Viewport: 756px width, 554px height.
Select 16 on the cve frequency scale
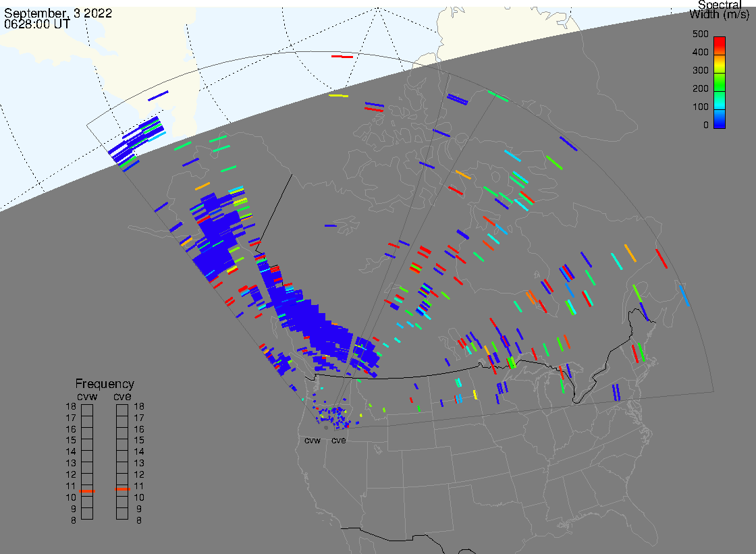(139, 429)
